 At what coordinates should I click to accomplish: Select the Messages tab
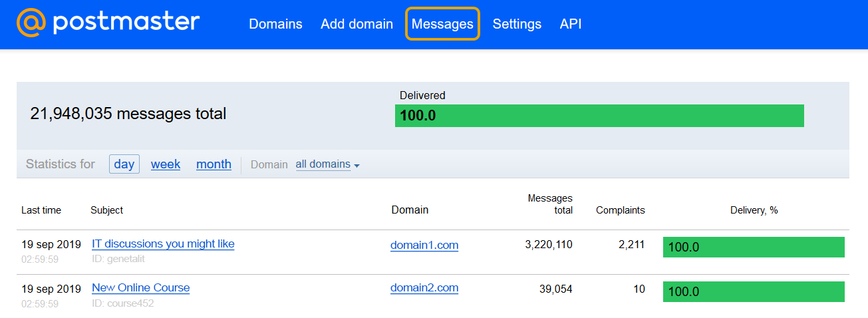point(442,24)
